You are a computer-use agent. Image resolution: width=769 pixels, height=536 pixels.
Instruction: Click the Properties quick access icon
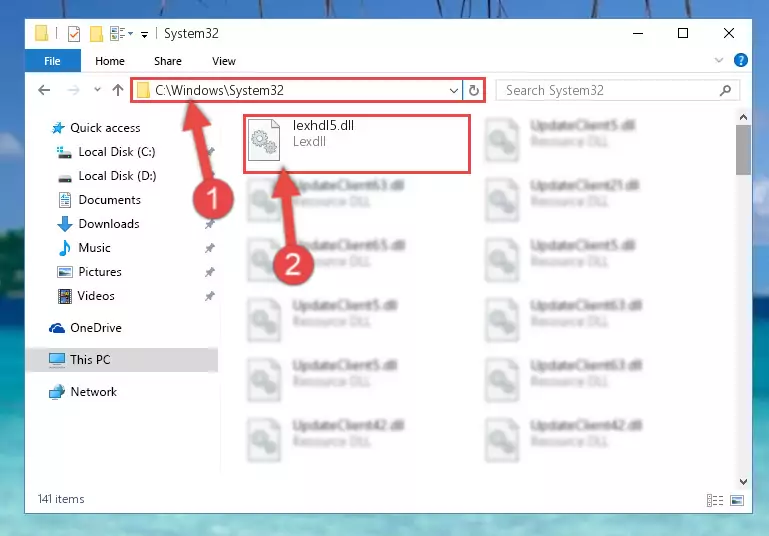coord(74,34)
